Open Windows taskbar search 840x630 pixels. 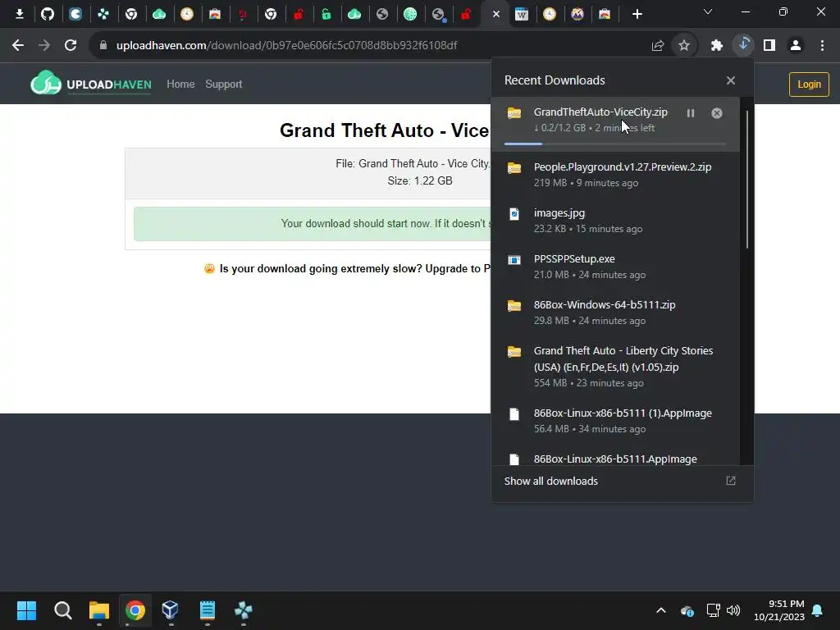coord(62,610)
